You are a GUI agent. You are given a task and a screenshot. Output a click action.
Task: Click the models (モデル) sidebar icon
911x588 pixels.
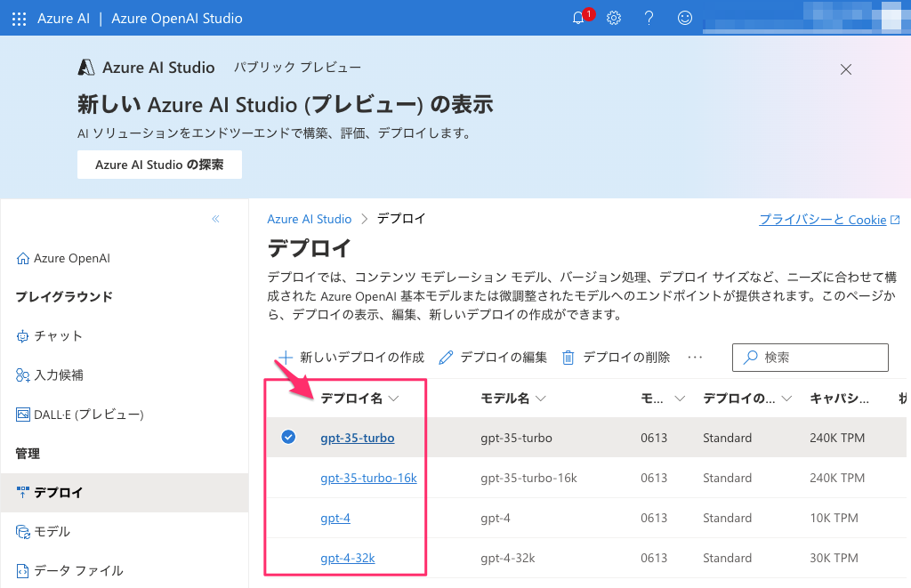[22, 532]
